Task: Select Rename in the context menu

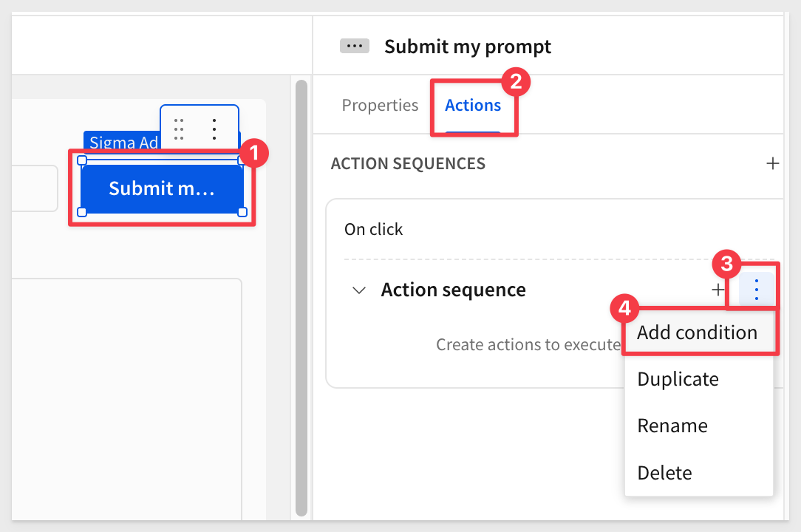Action: pos(672,426)
